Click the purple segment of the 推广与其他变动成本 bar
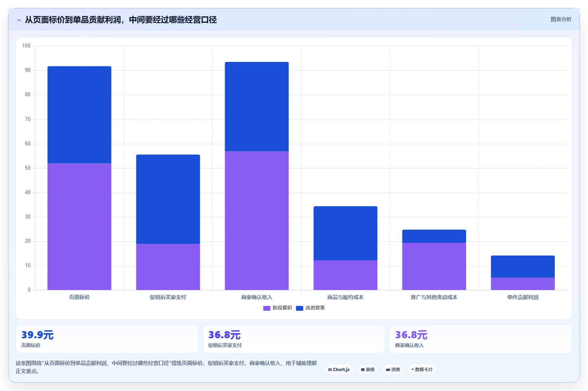 coord(434,266)
